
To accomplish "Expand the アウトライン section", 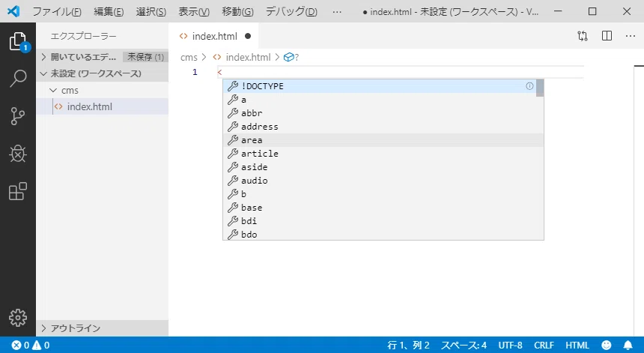I will tap(103, 328).
